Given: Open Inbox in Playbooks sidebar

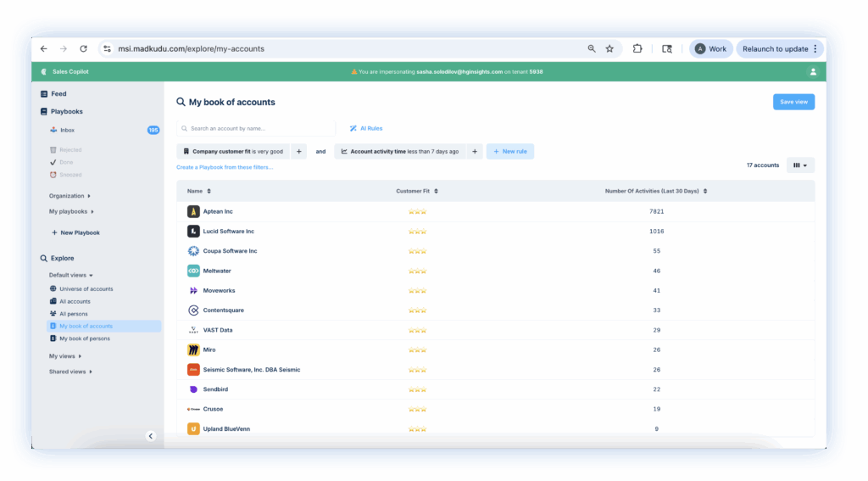Looking at the screenshot, I should tap(68, 131).
